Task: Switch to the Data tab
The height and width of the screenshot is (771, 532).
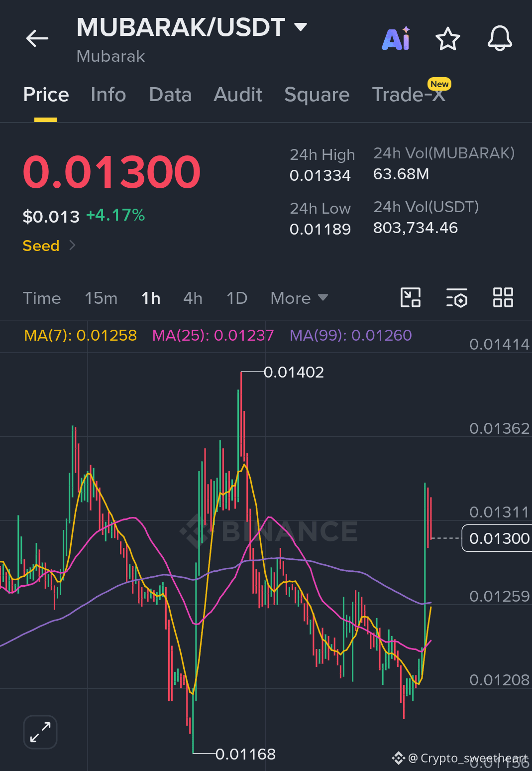Action: pos(170,95)
